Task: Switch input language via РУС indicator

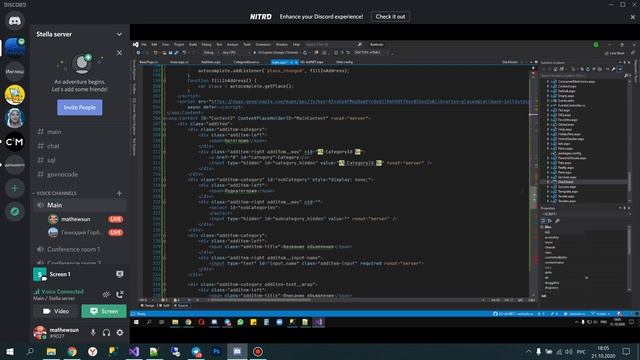Action: pos(581,351)
